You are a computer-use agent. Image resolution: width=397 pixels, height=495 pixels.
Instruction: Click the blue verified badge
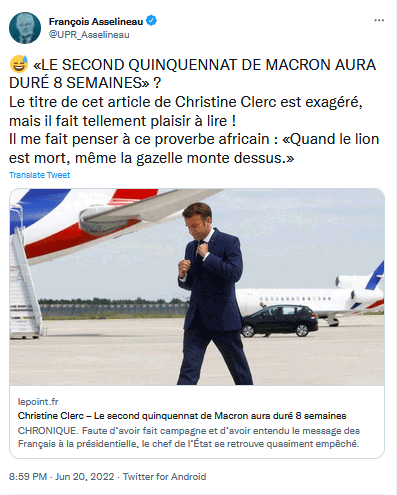tap(151, 21)
